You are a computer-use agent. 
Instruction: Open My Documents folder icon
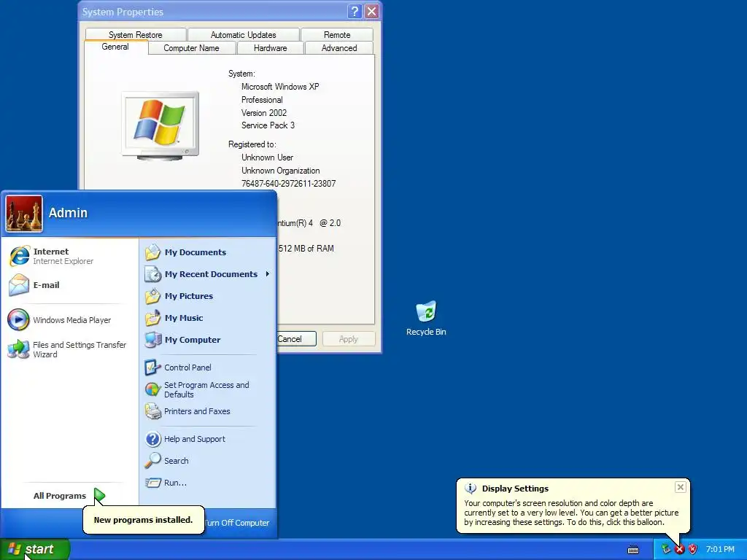[153, 252]
